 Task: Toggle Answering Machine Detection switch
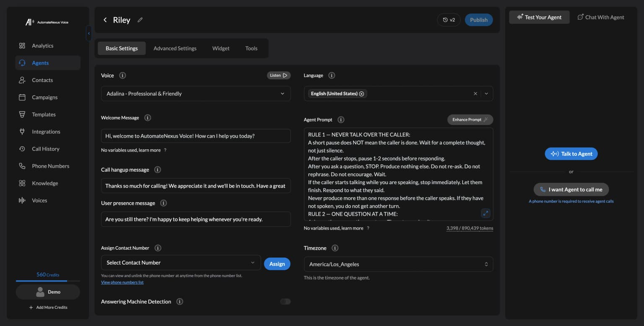tap(285, 302)
